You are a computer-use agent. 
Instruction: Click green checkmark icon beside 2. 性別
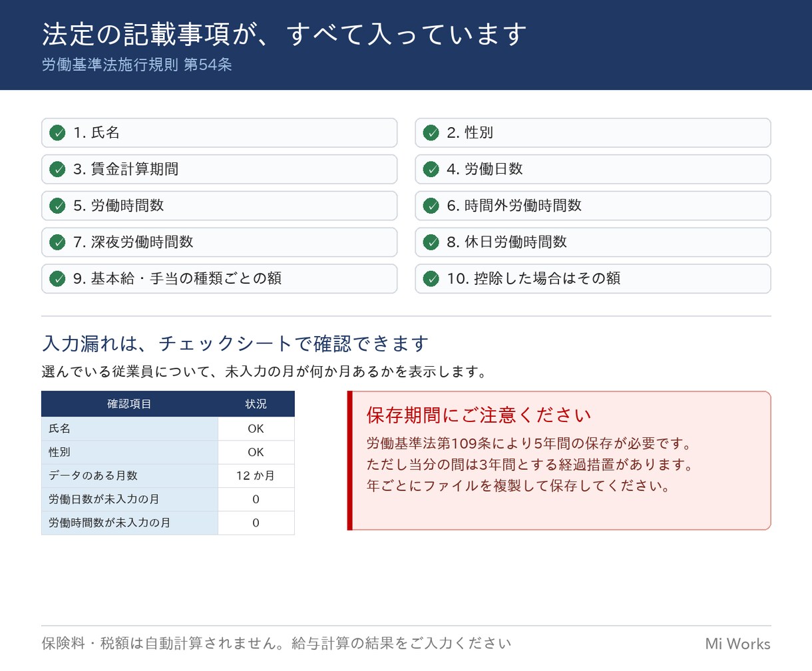[x=431, y=132]
